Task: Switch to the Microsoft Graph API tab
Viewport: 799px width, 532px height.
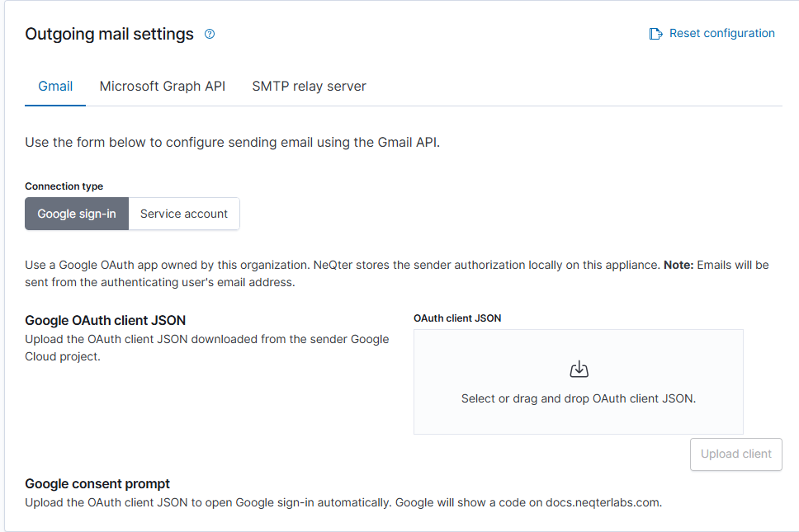Action: [x=162, y=86]
